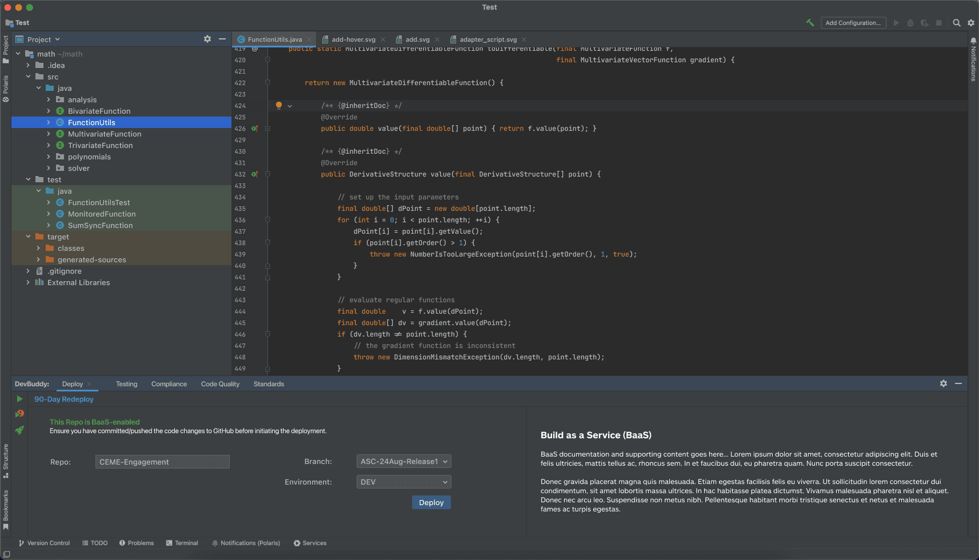Expand the analysis folder in tree

tap(49, 99)
